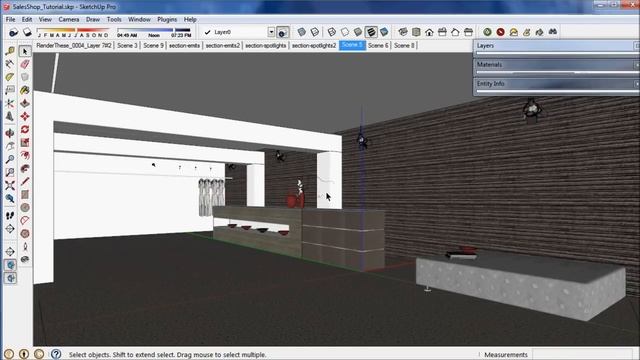This screenshot has width=640, height=360.
Task: Enable Shaded face style
Action: [358, 32]
